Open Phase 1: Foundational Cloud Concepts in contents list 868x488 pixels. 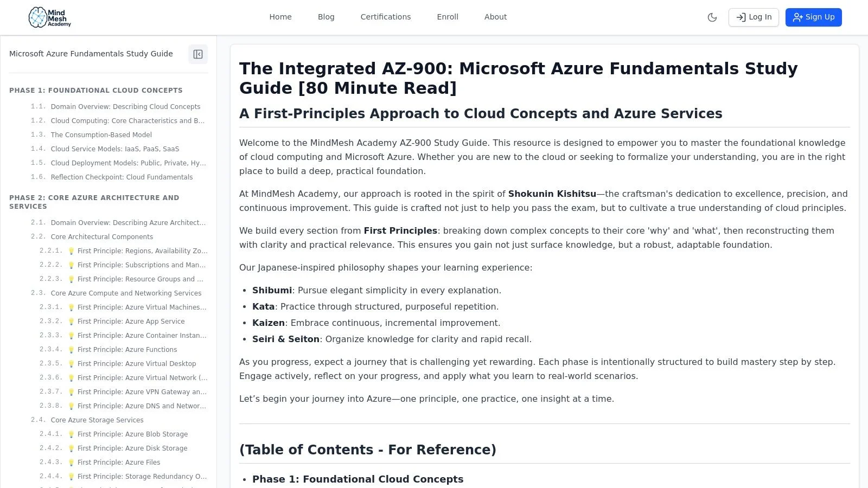[358, 479]
